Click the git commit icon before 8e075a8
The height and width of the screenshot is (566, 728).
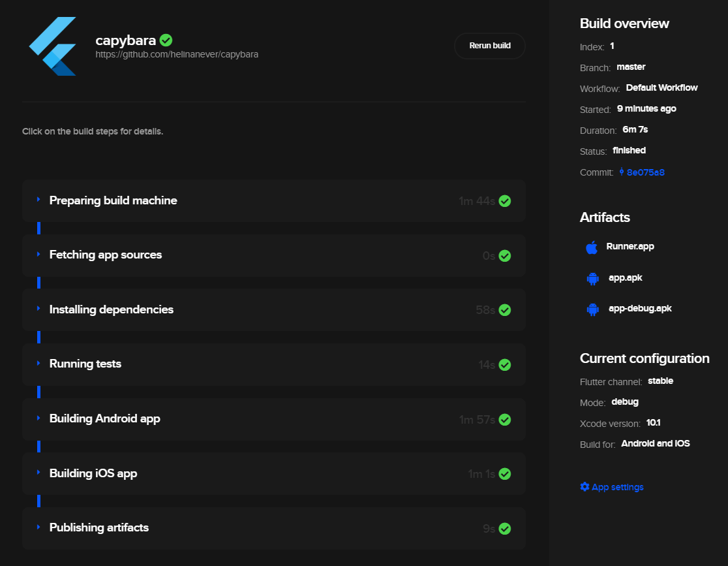621,172
